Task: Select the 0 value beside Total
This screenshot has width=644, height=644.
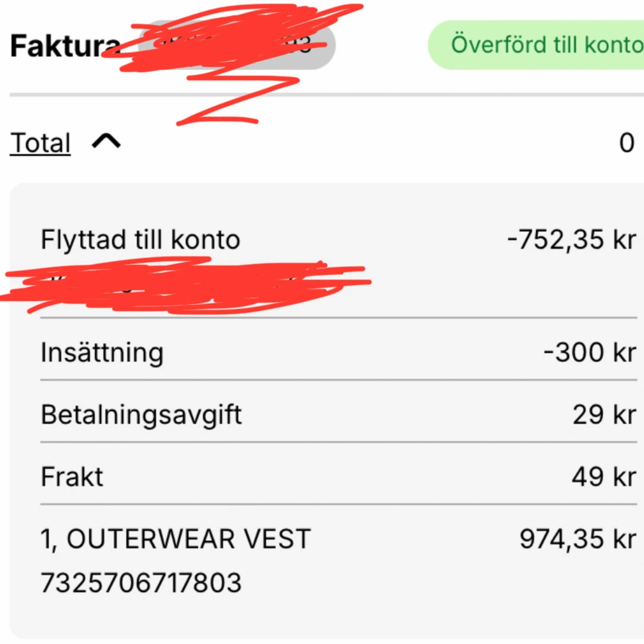Action: 628,142
